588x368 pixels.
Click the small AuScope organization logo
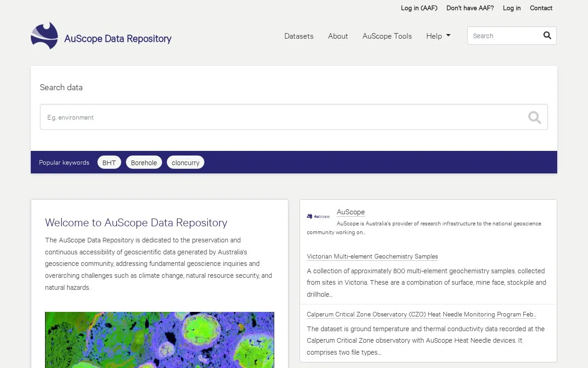[x=318, y=216]
